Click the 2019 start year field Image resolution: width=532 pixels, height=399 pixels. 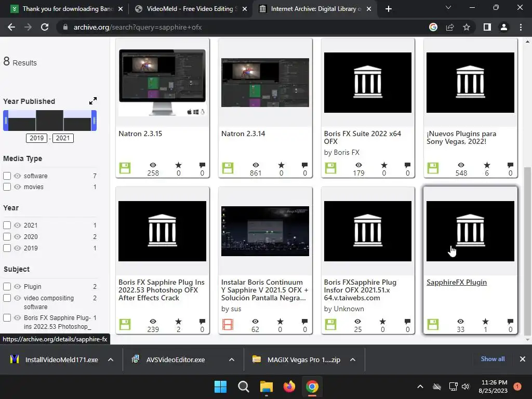coord(37,138)
